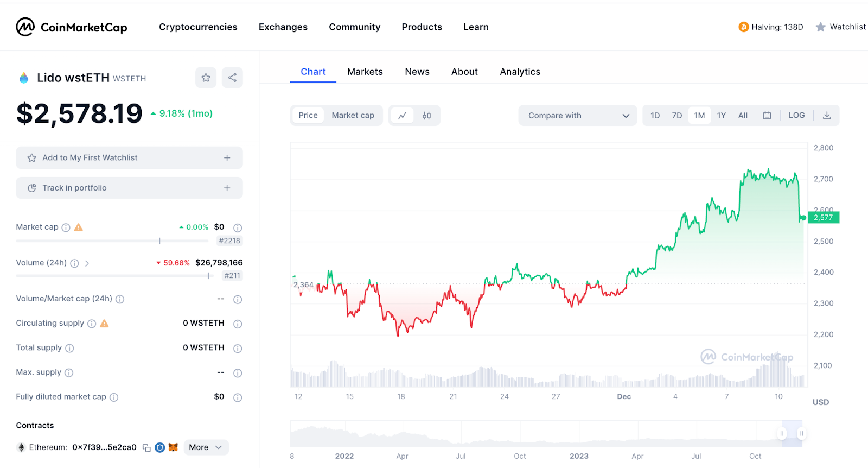The width and height of the screenshot is (868, 468).
Task: Click warning icon next to Market cap
Action: pos(79,227)
